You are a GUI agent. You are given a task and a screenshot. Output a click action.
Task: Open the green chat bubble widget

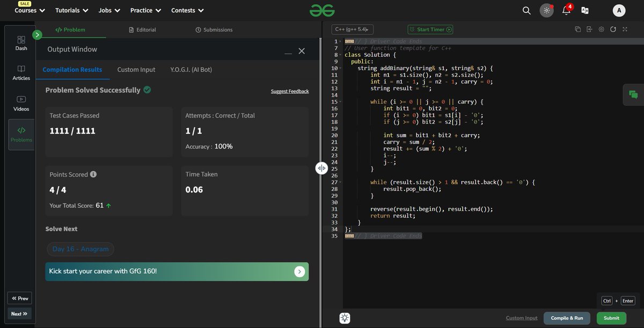[x=633, y=95]
